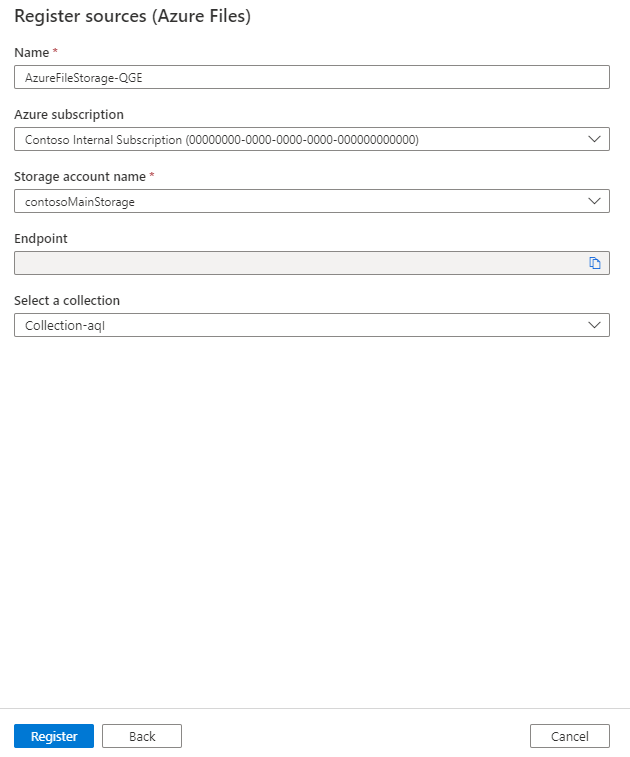This screenshot has width=630, height=757.
Task: Click inside the empty Endpoint field
Action: [298, 263]
